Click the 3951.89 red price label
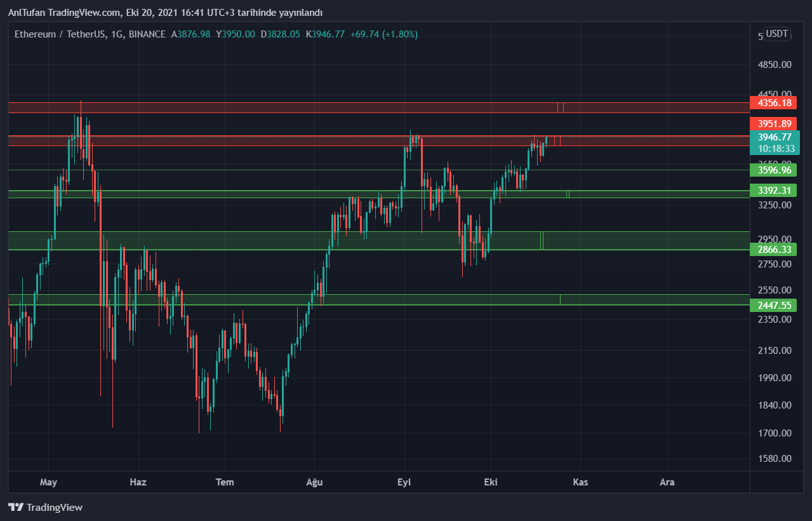812x521 pixels. pyautogui.click(x=773, y=123)
